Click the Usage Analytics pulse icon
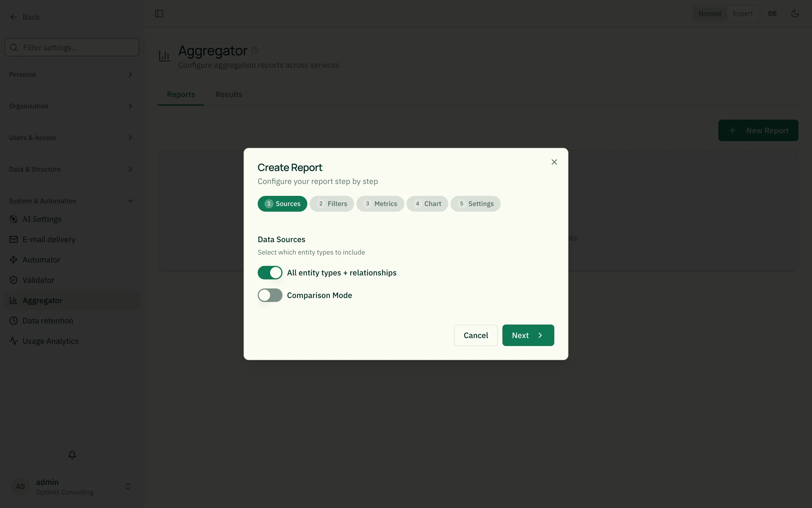 click(x=14, y=341)
